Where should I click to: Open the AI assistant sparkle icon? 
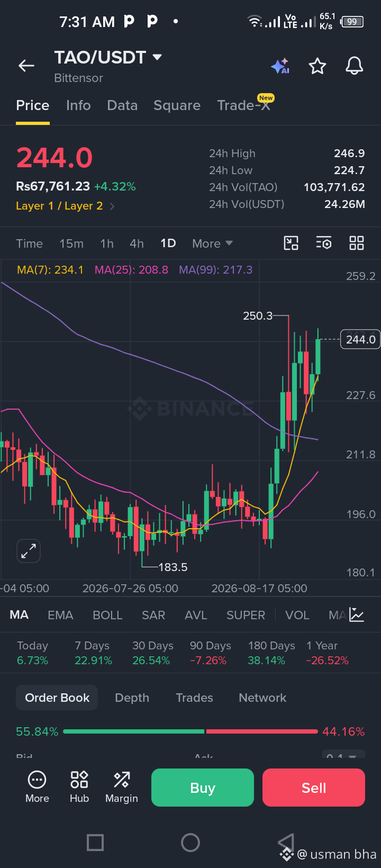pyautogui.click(x=280, y=66)
